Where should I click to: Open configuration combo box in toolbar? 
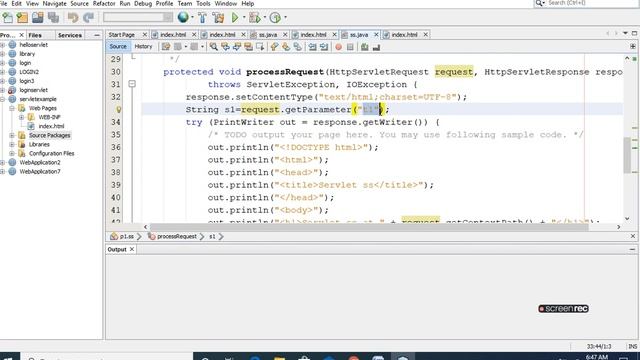pos(138,17)
